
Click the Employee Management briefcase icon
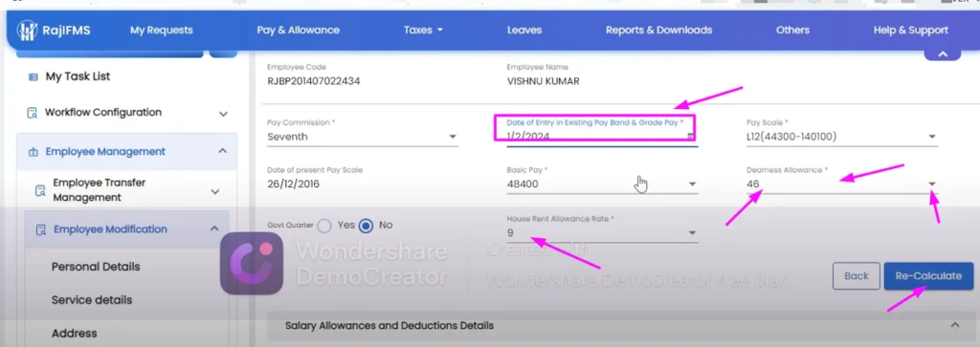tap(33, 152)
